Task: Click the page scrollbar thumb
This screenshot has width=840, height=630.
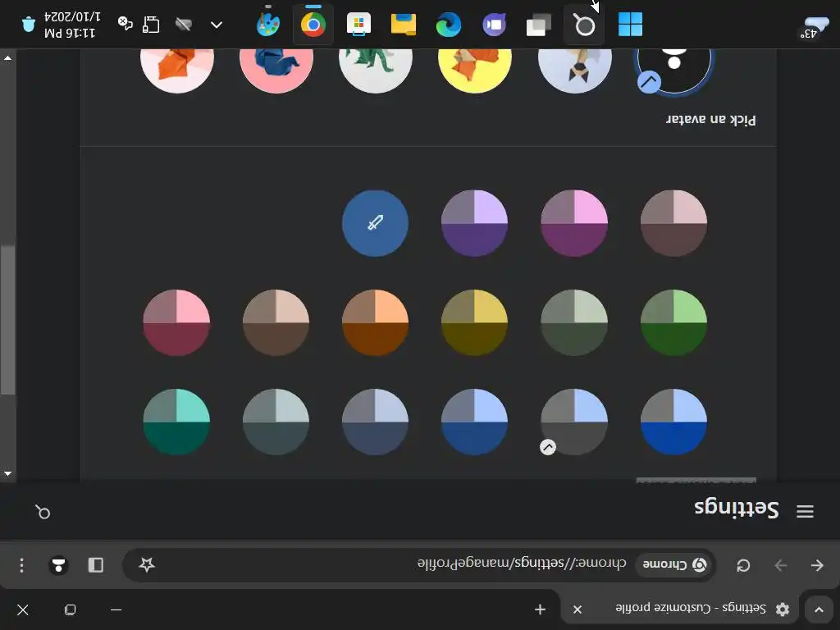Action: pos(7,321)
